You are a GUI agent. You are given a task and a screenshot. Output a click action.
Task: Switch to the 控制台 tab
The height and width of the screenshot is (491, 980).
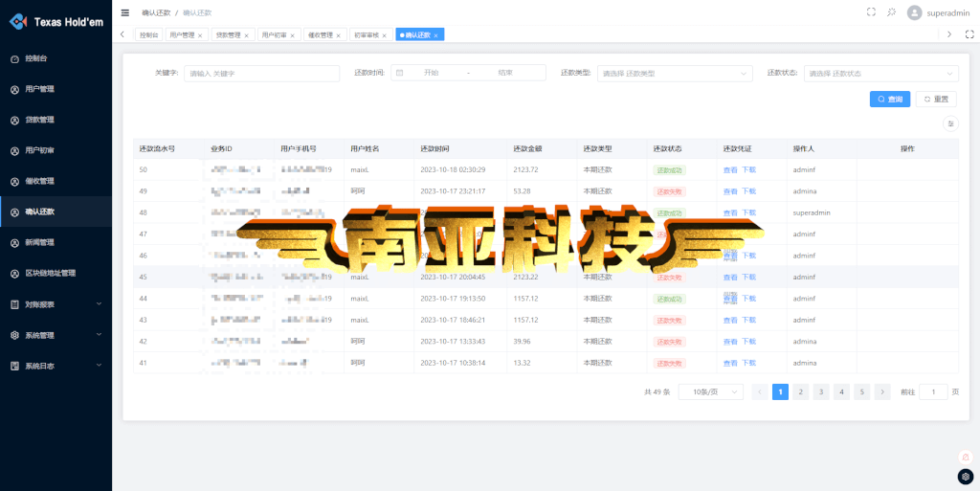click(148, 35)
